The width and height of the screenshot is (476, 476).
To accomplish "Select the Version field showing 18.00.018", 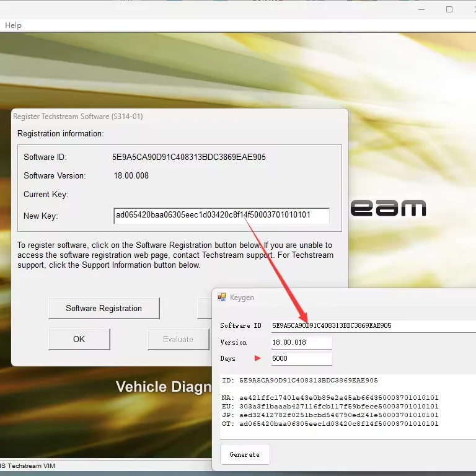I will pos(301,342).
